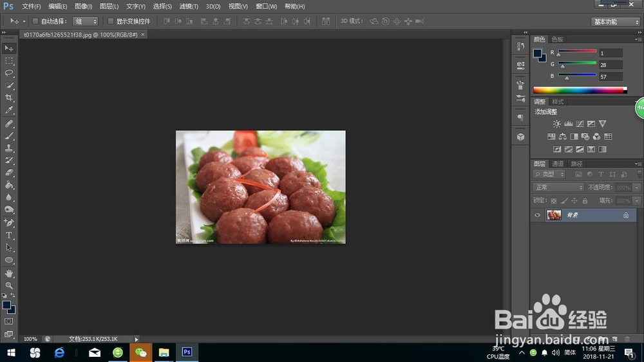The width and height of the screenshot is (644, 362).
Task: Select the Pen tool
Action: click(8, 223)
